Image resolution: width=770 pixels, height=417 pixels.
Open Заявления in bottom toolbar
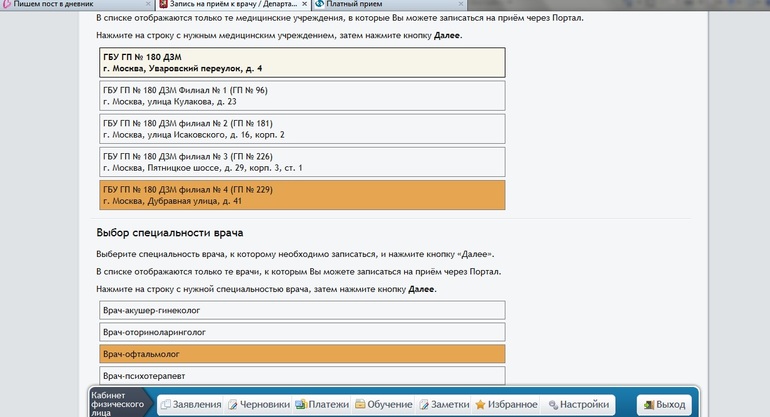pyautogui.click(x=191, y=405)
